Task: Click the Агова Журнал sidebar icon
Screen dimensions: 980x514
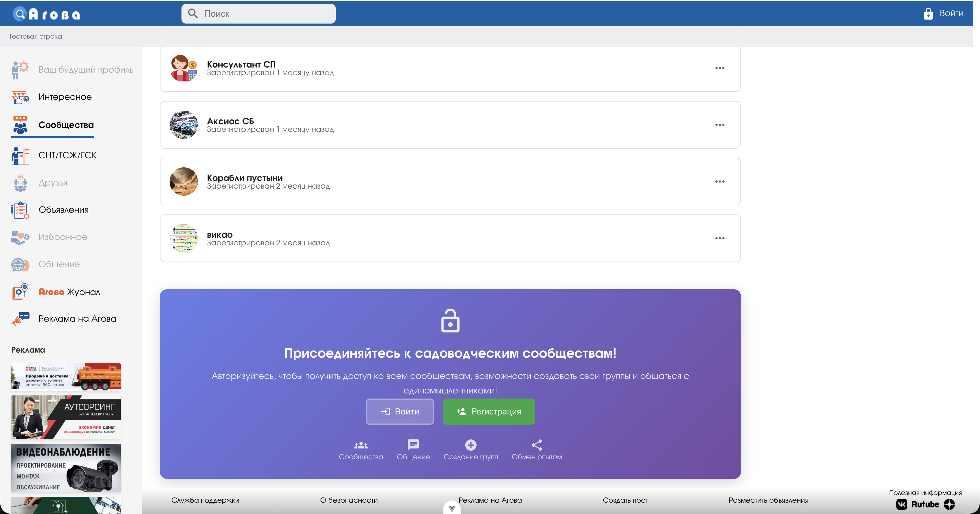Action: (x=20, y=292)
